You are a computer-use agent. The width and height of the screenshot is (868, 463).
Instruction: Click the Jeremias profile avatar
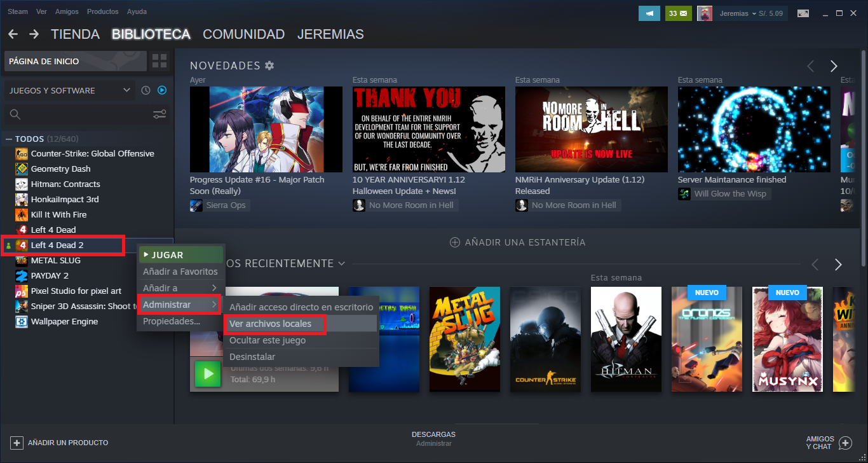(x=704, y=13)
